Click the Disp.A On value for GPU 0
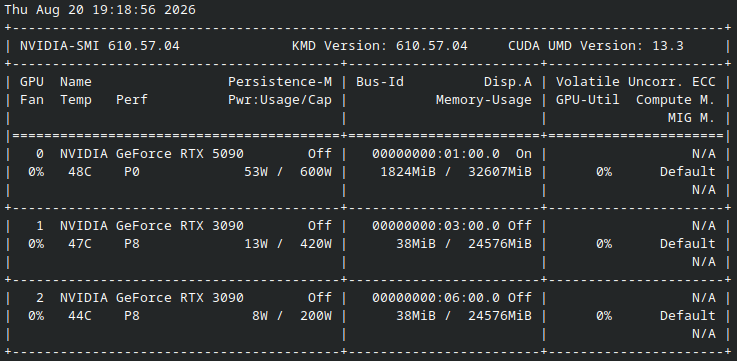 [524, 154]
